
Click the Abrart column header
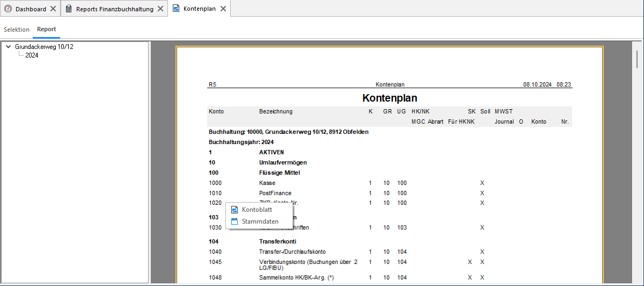pyautogui.click(x=436, y=121)
